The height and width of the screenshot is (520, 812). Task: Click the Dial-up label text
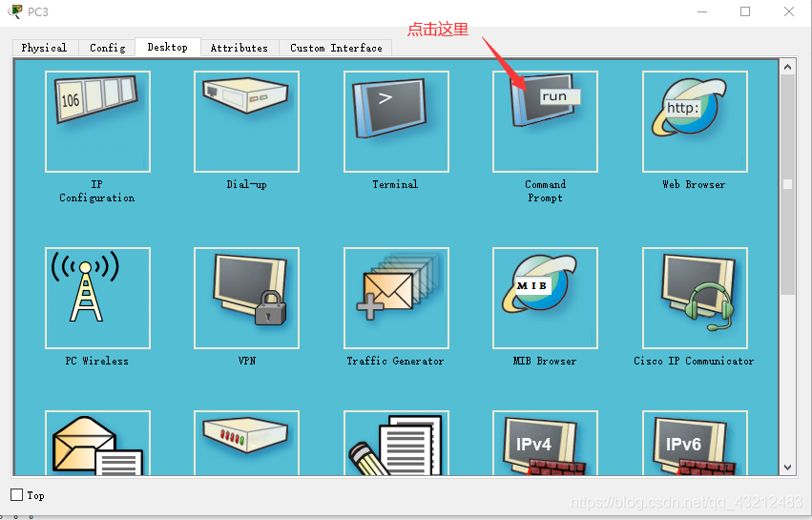coord(246,184)
